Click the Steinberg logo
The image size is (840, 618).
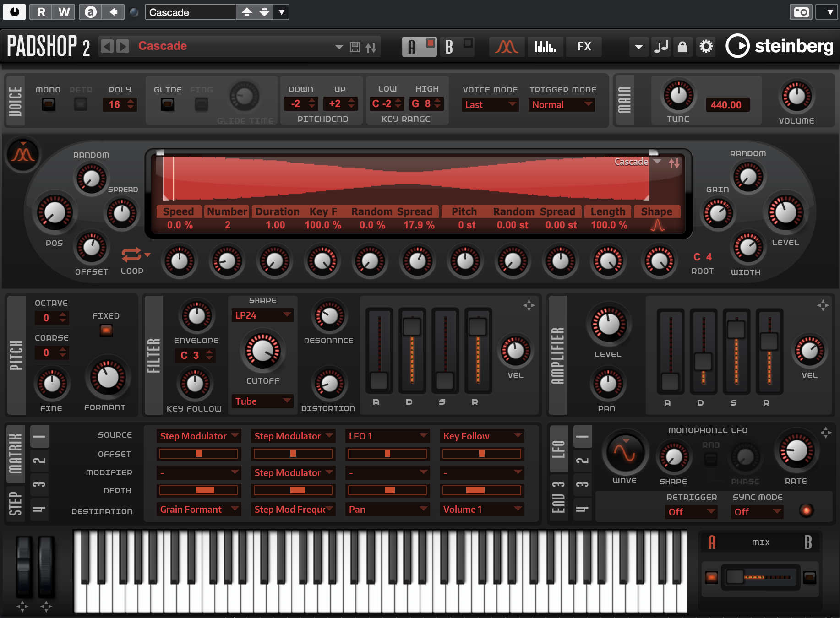(780, 46)
